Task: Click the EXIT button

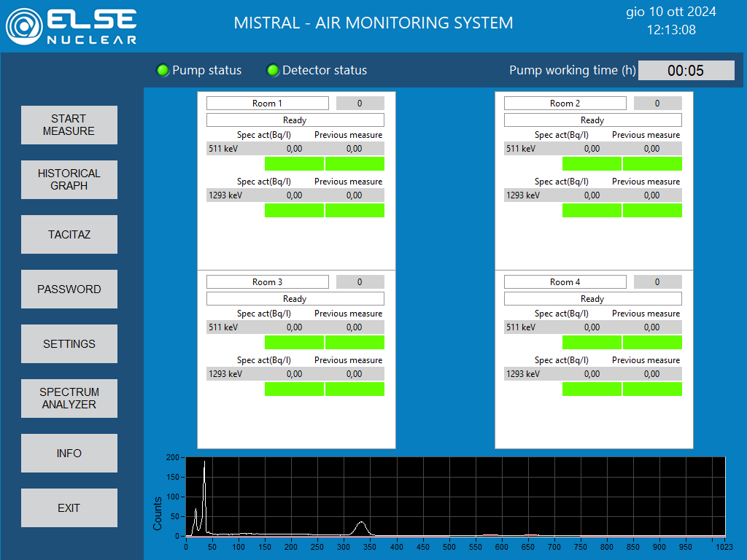Action: pyautogui.click(x=69, y=507)
